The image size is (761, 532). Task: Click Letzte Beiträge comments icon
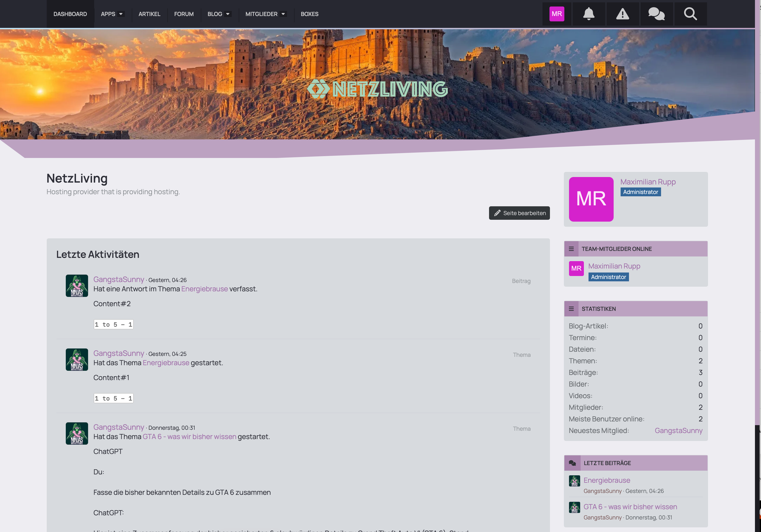coord(572,463)
